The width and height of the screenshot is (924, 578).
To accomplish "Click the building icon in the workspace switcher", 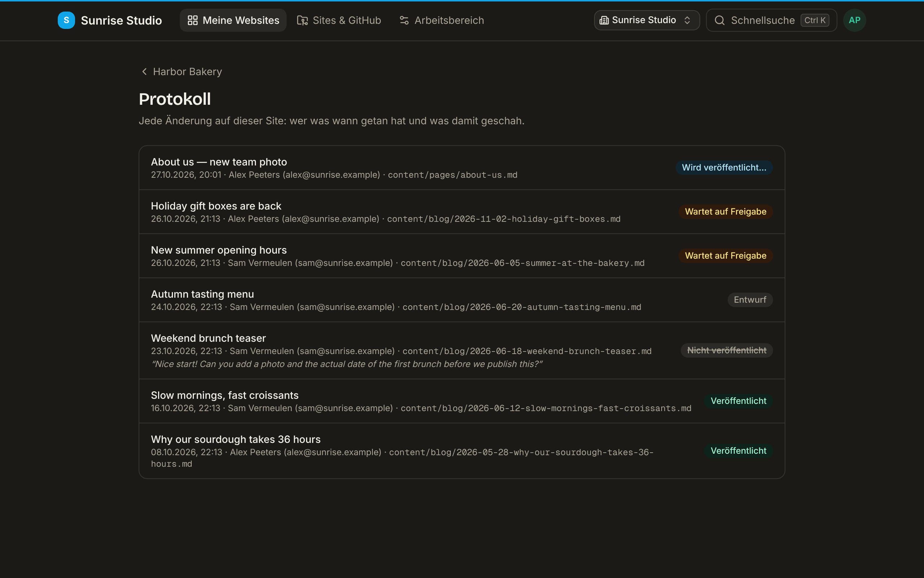I will pos(604,20).
